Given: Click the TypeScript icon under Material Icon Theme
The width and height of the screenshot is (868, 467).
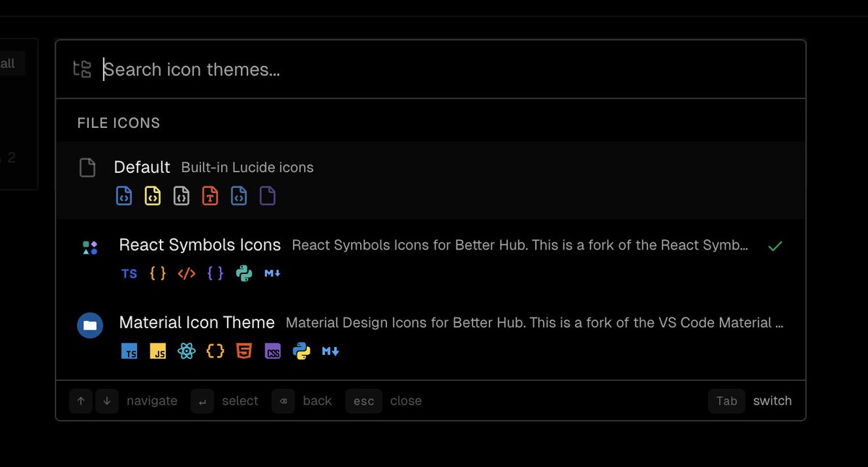Looking at the screenshot, I should click(x=129, y=351).
